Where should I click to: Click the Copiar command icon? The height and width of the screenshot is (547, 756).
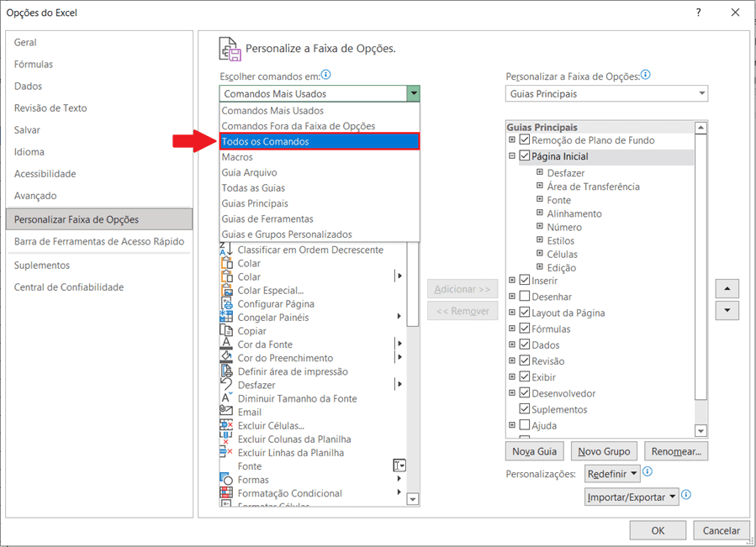226,330
